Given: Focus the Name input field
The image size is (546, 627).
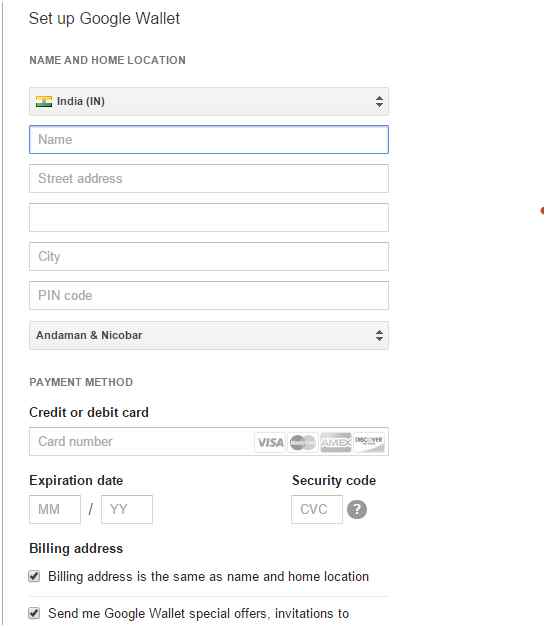Looking at the screenshot, I should 208,140.
